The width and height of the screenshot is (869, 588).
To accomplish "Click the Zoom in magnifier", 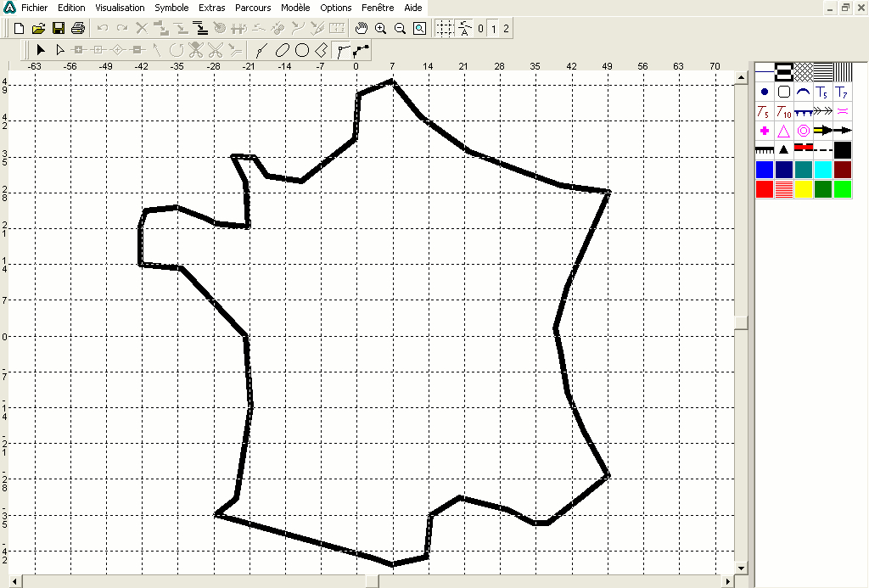I will pos(380,28).
